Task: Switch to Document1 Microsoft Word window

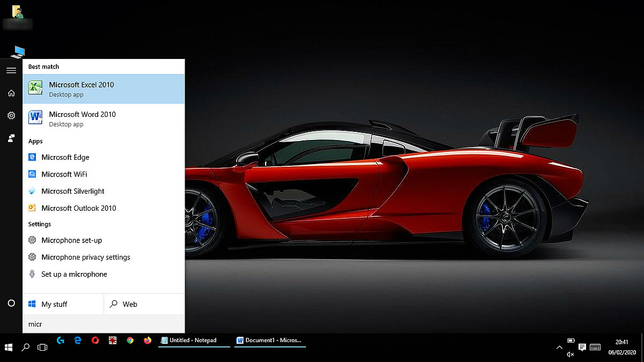Action: tap(270, 340)
